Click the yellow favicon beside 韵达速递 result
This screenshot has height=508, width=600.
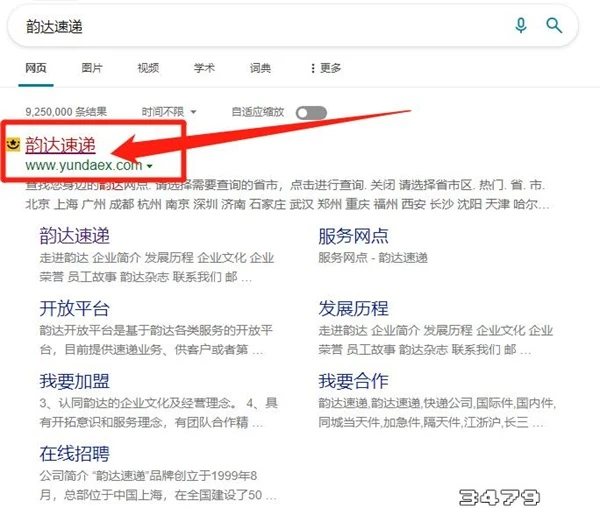[x=13, y=145]
